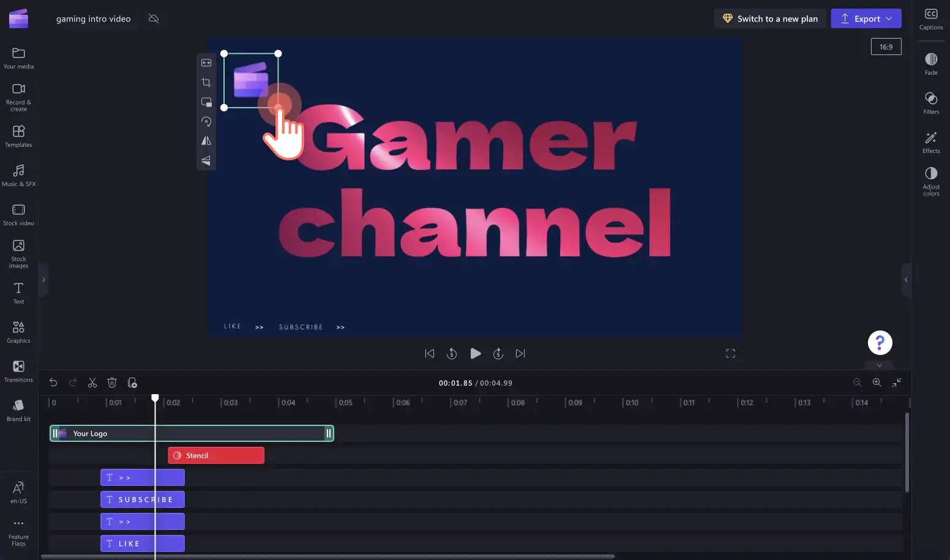Click the rotate icon in floating toolbar
Screen dimensions: 950x560
point(206,121)
